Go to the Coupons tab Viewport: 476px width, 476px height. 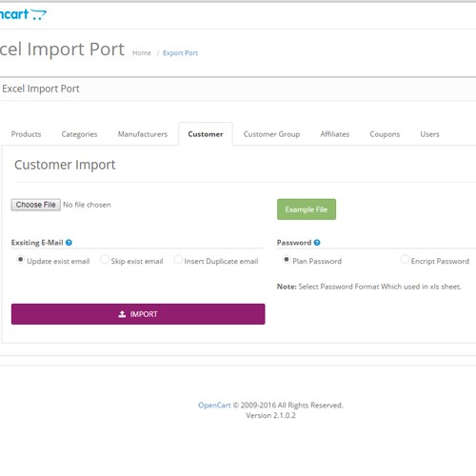click(x=385, y=134)
